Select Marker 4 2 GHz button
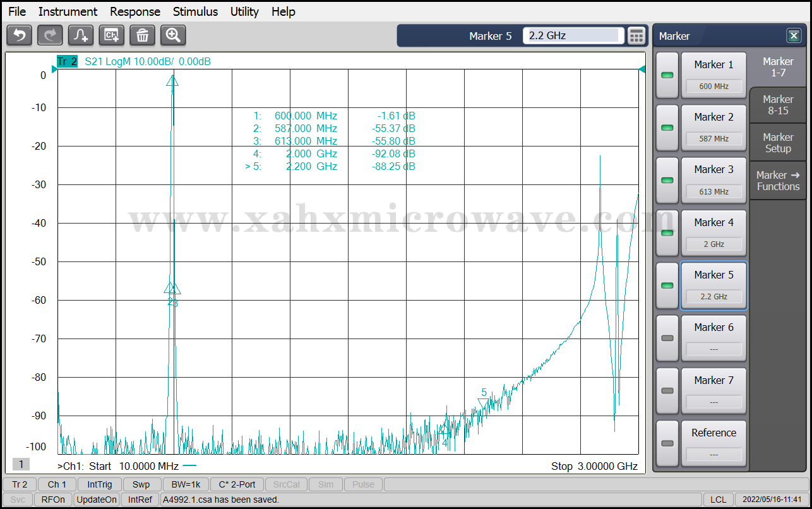 tap(713, 233)
